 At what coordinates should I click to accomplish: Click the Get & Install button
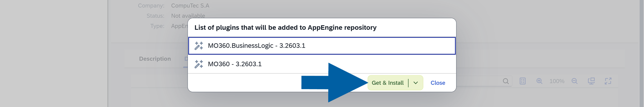coord(387,83)
